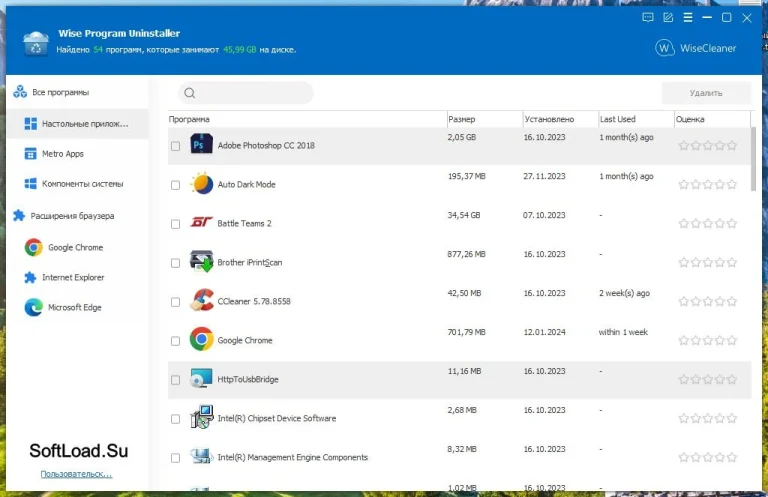
Task: Select Microsoft Edge in sidebar
Action: point(74,308)
